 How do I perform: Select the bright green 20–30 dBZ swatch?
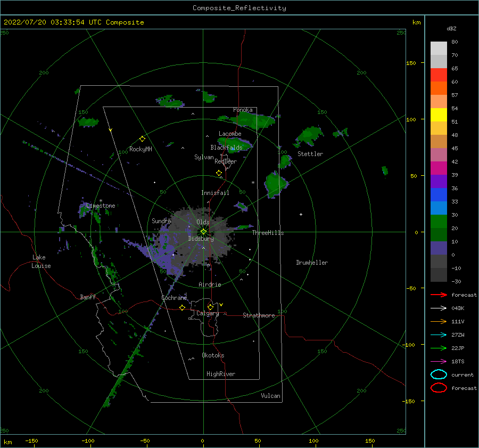(x=439, y=222)
